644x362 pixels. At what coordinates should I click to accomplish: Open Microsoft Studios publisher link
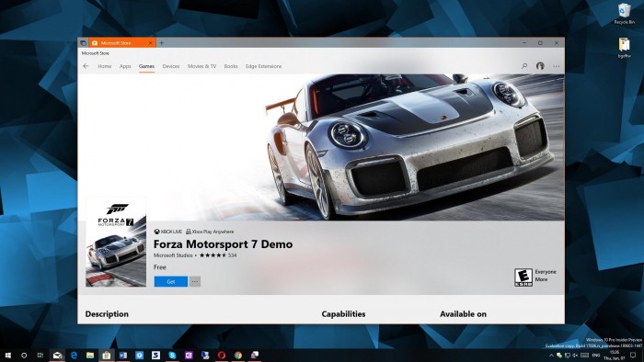coord(173,255)
